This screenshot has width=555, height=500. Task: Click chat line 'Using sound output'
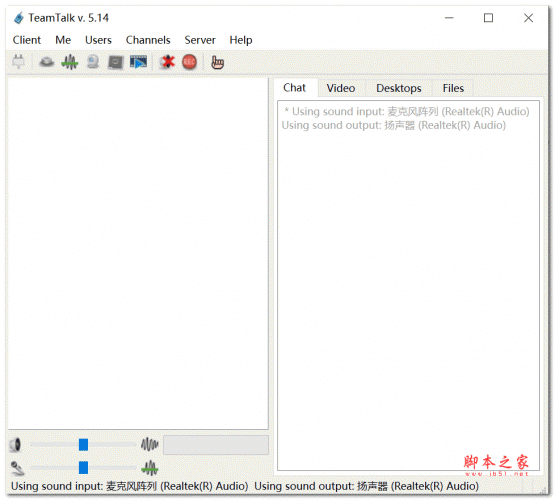pos(394,125)
